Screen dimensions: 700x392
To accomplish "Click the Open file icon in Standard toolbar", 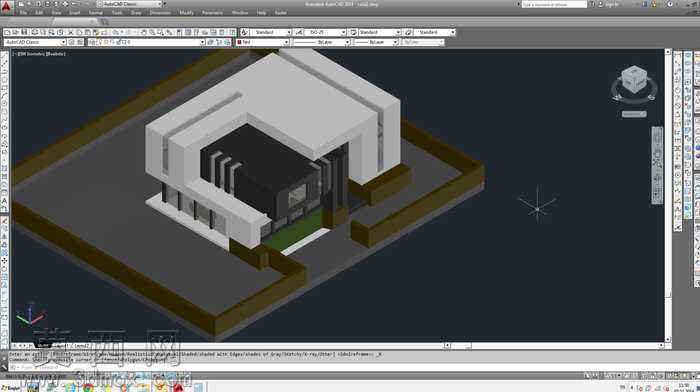I will [x=16, y=32].
